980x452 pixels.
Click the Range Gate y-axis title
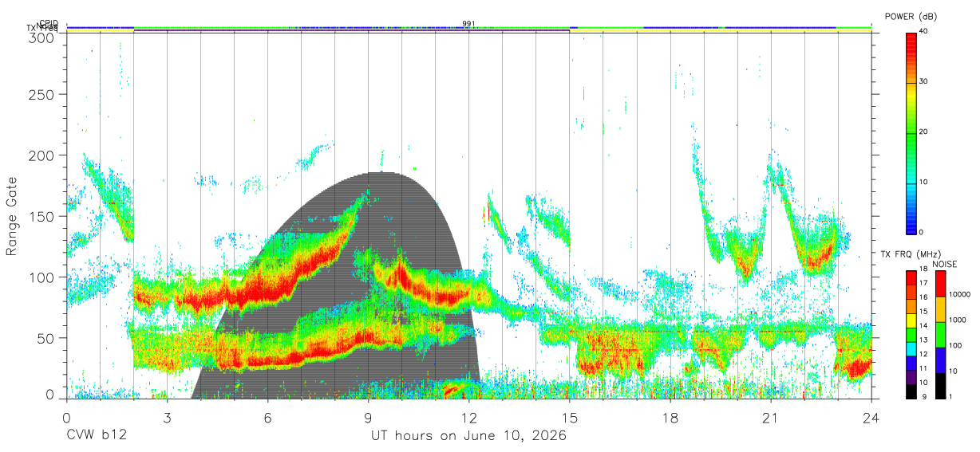point(13,216)
